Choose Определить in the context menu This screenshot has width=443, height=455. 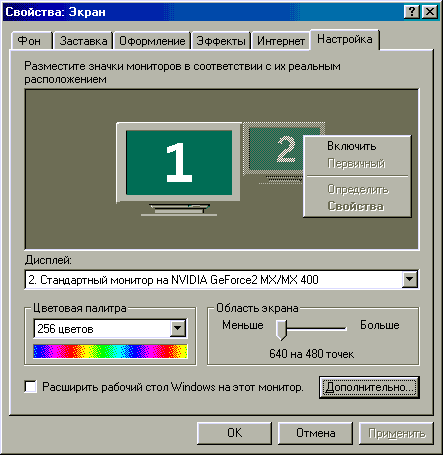[x=358, y=189]
